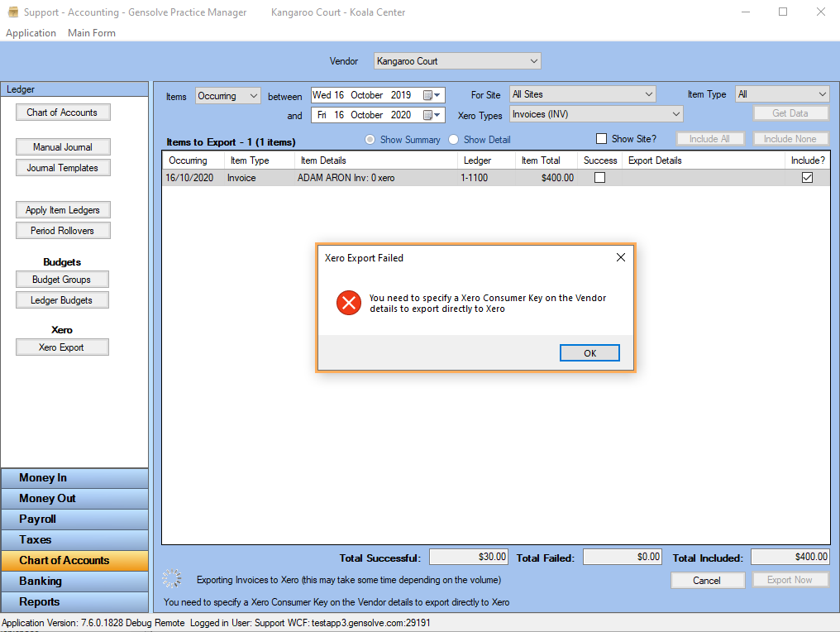Select the 16/10/2020 date cell

[193, 178]
